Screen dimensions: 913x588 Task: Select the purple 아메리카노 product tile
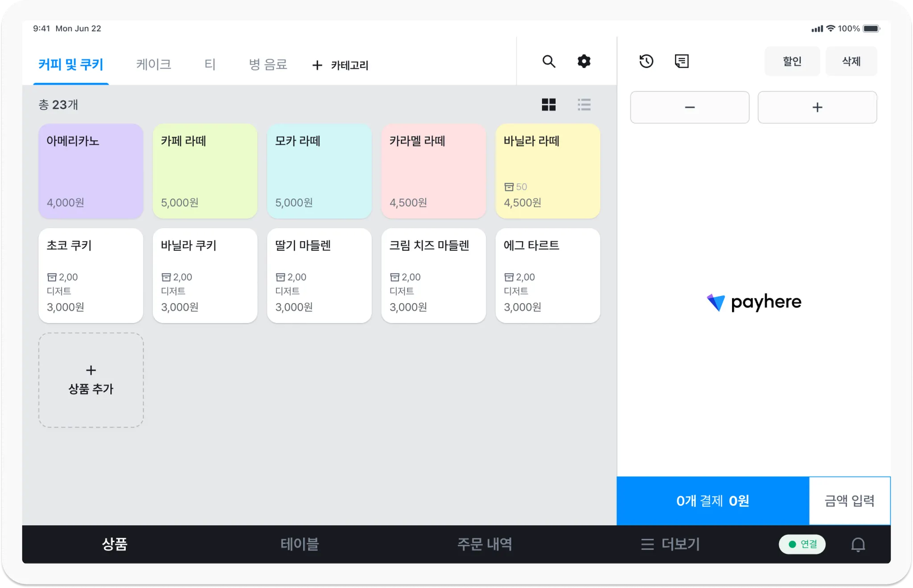91,171
